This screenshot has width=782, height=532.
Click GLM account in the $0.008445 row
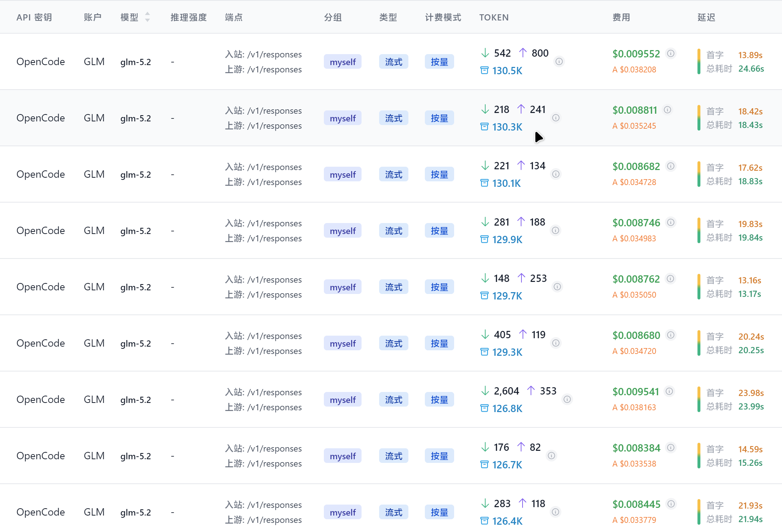click(94, 512)
